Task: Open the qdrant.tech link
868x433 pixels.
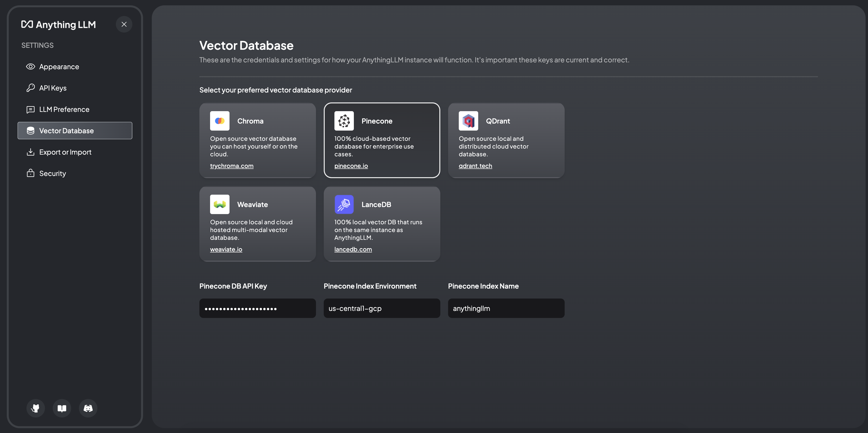Action: tap(476, 166)
